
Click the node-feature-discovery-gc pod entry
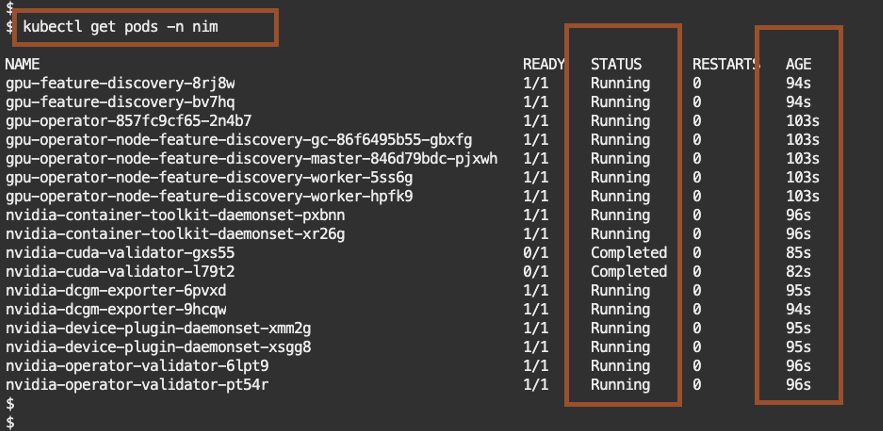click(239, 139)
